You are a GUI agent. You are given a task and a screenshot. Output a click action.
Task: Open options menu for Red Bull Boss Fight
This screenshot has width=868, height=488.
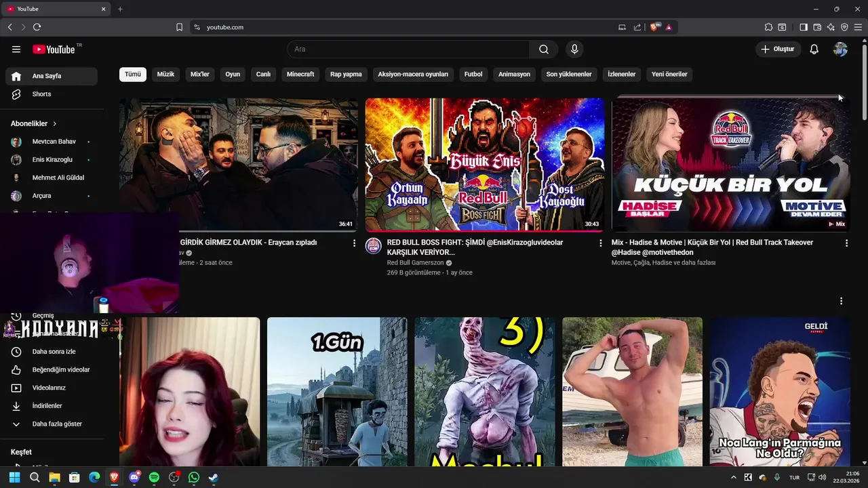[600, 243]
